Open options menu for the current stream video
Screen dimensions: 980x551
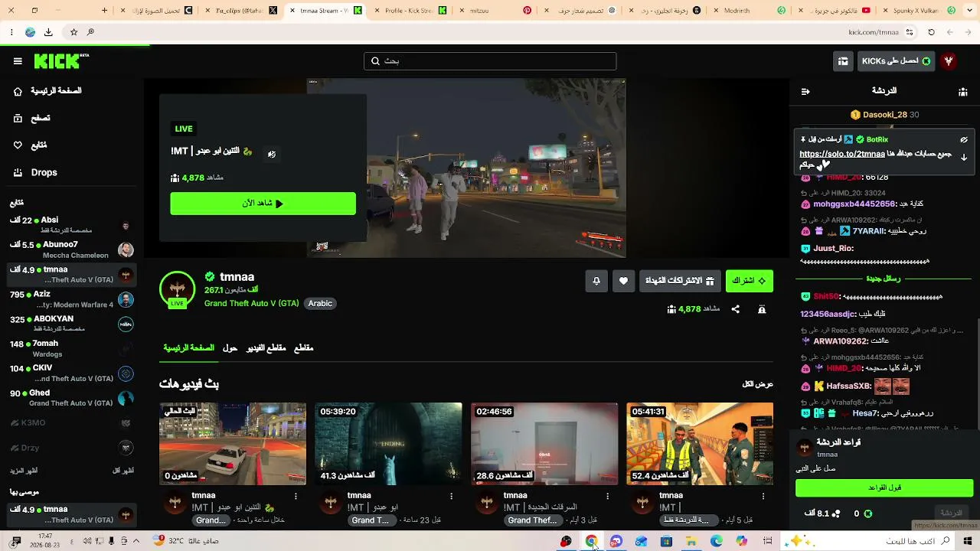(x=296, y=496)
